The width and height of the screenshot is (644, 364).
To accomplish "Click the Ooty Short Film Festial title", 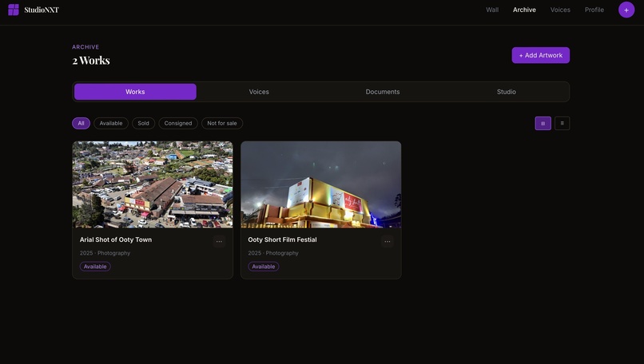I will (x=282, y=239).
